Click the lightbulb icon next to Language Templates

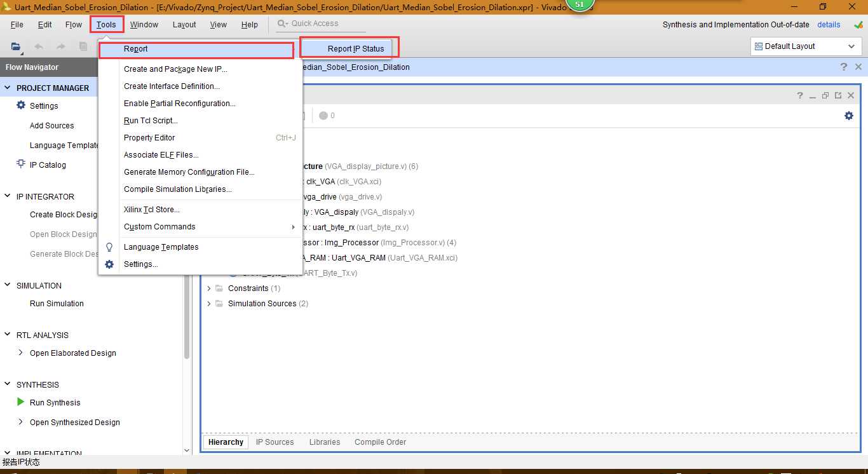click(x=109, y=247)
